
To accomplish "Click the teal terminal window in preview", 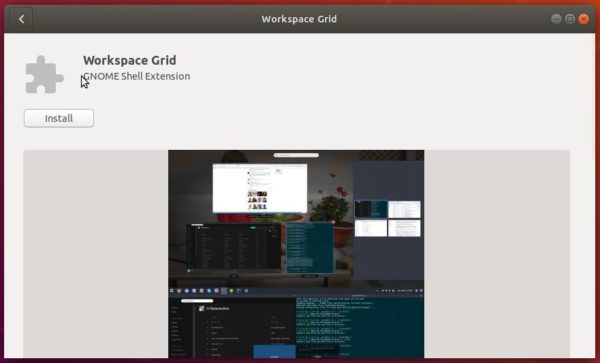I will (310, 247).
